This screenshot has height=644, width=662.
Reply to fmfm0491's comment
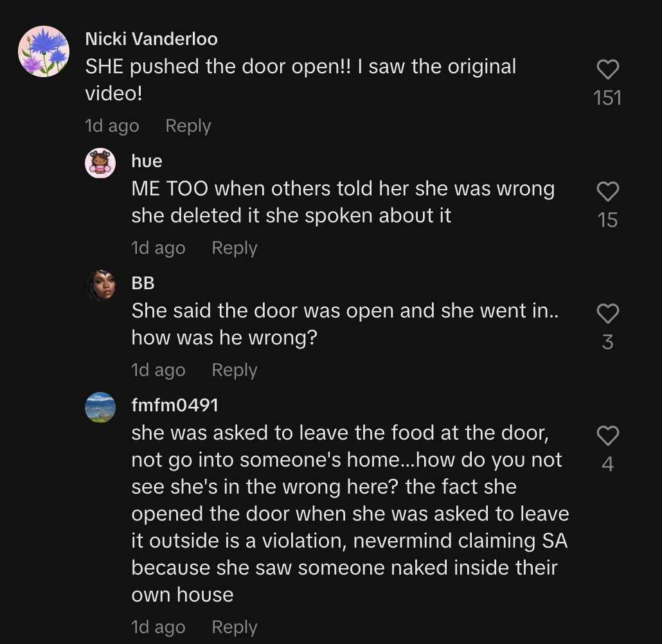[x=234, y=627]
